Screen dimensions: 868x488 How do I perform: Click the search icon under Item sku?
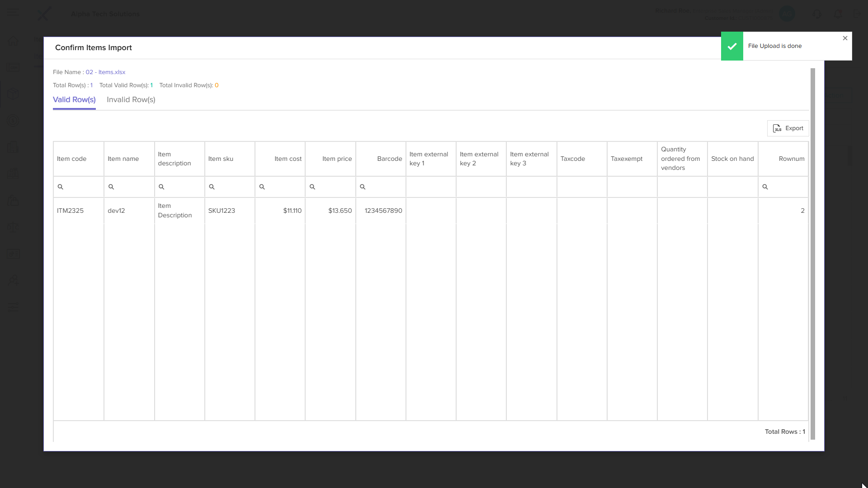212,187
